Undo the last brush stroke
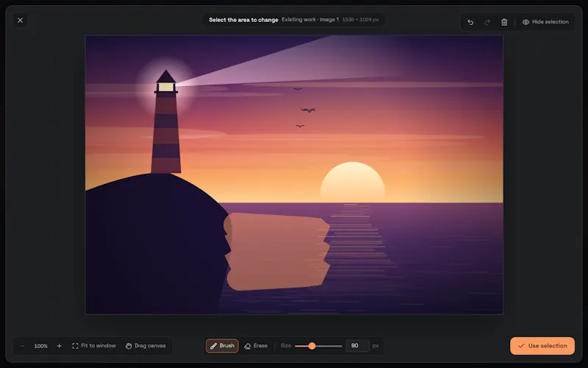 470,22
